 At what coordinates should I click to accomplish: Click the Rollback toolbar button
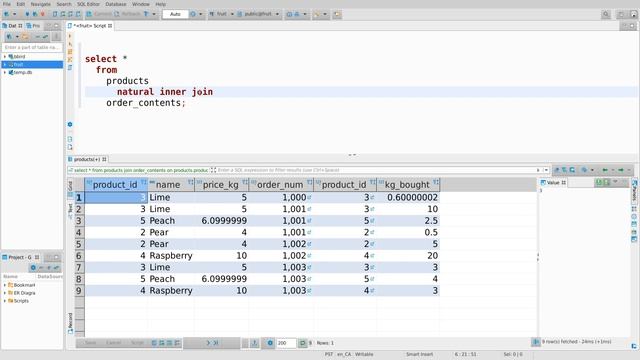pyautogui.click(x=128, y=14)
